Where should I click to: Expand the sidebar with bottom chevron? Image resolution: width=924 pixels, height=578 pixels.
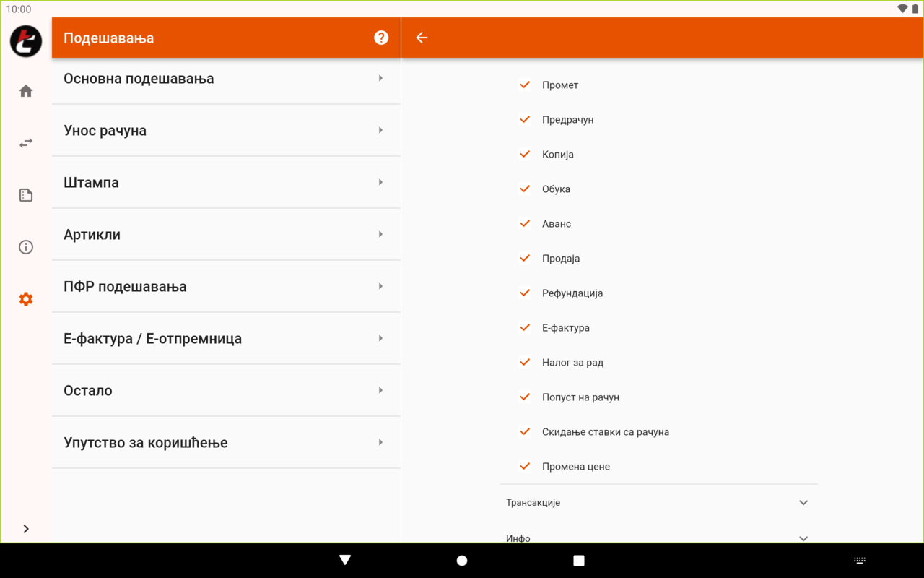26,529
